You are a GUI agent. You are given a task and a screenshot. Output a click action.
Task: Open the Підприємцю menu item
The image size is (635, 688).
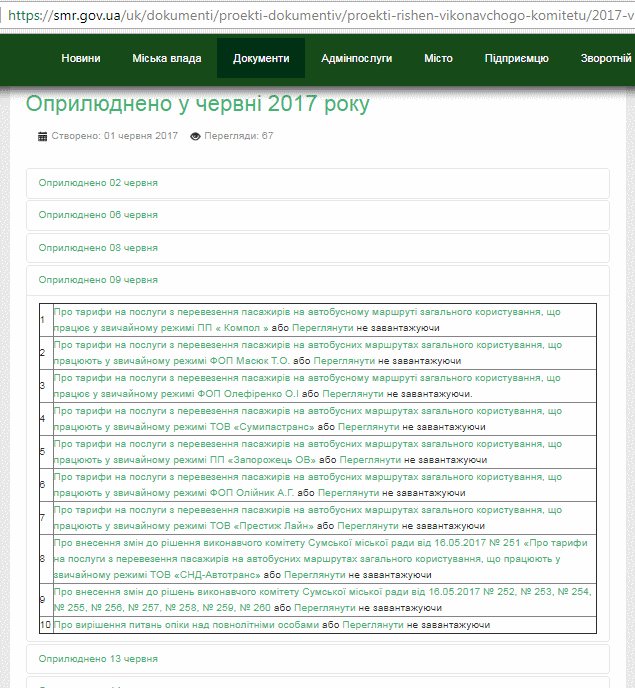517,58
